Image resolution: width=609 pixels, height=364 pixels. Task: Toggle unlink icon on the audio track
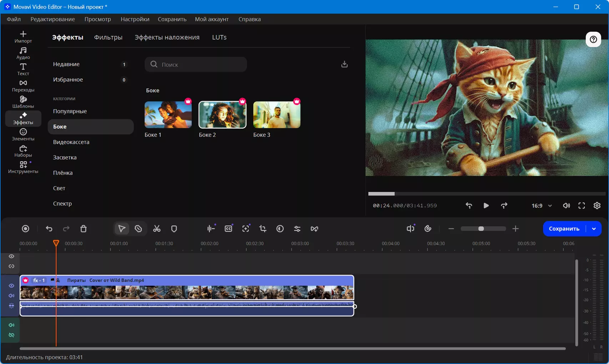click(x=11, y=335)
